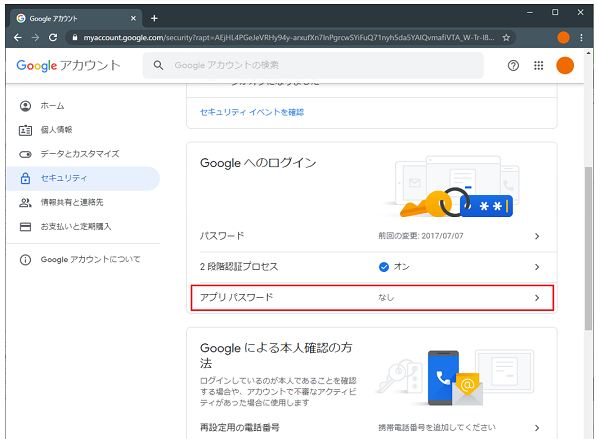This screenshot has height=439, width=600.
Task: Open 個人情報 in the sidebar
Action: 56,130
